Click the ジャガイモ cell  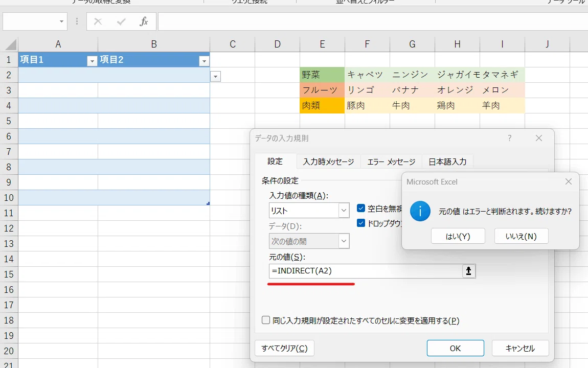[457, 75]
